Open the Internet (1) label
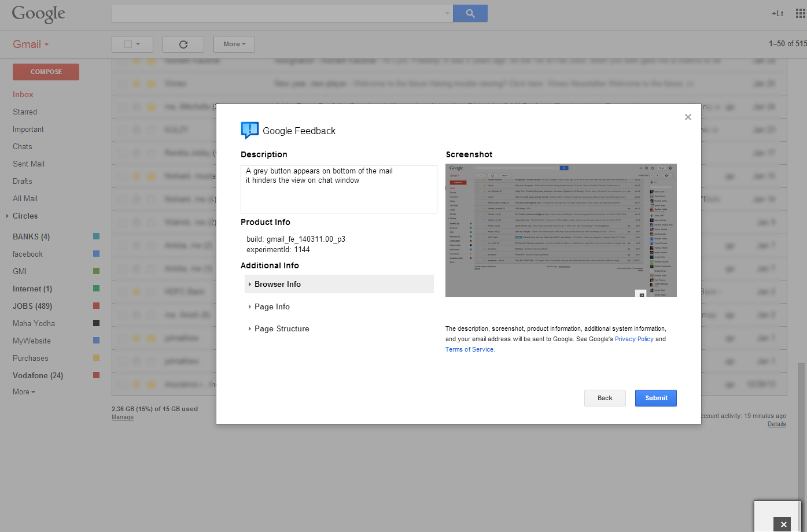Viewport: 807px width, 532px height. click(x=32, y=289)
